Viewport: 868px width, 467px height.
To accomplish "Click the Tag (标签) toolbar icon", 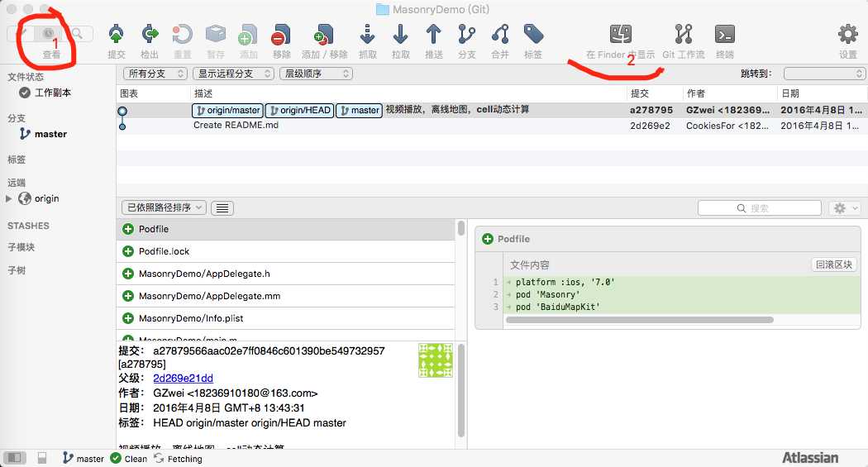I will pyautogui.click(x=533, y=35).
